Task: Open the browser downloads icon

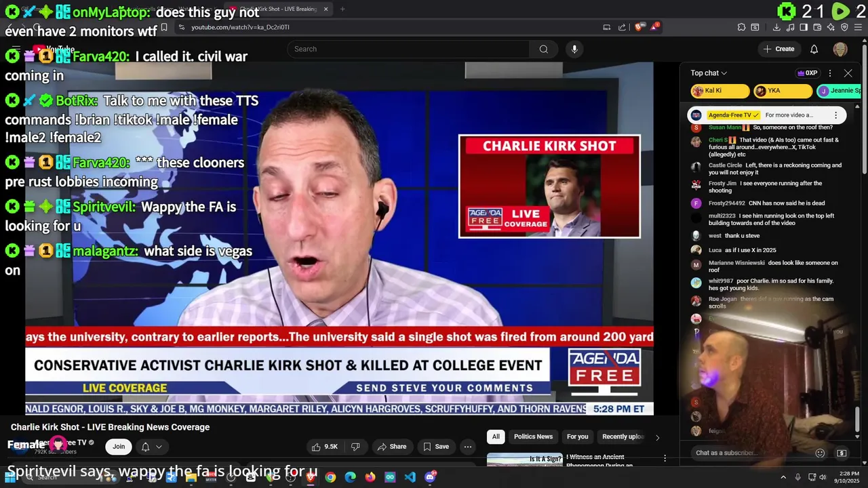Action: coord(776,27)
